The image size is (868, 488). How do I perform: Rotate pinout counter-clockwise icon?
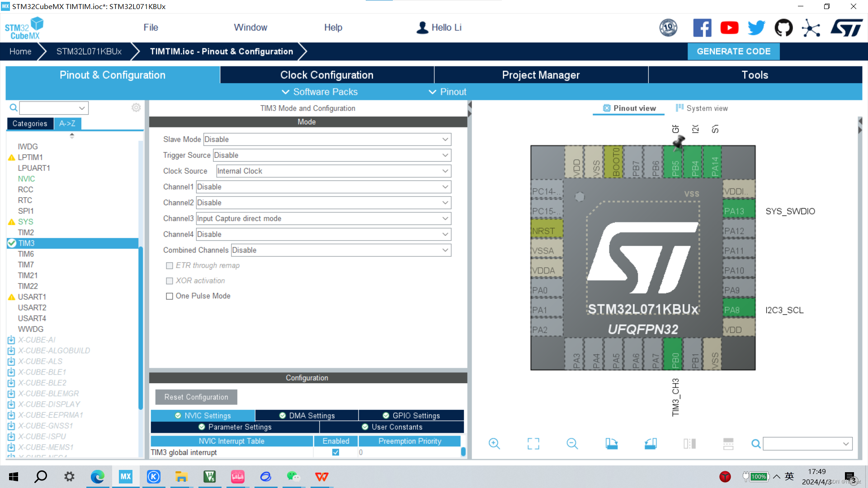pos(651,444)
